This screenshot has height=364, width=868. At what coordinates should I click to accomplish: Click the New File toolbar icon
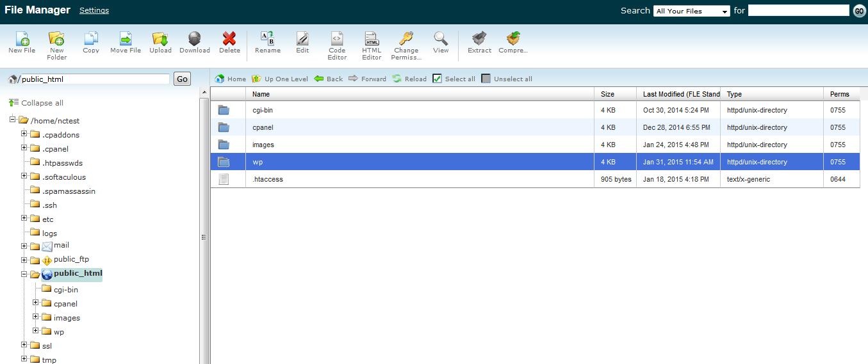pos(22,39)
